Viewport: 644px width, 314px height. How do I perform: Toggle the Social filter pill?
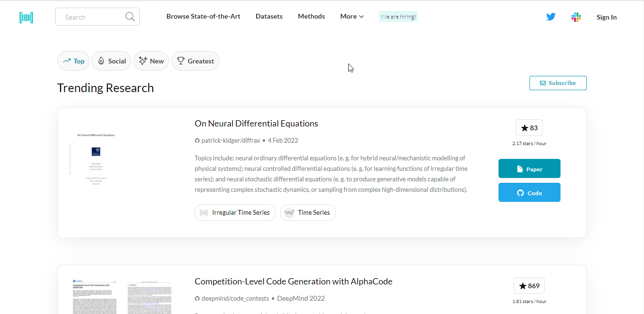point(111,61)
